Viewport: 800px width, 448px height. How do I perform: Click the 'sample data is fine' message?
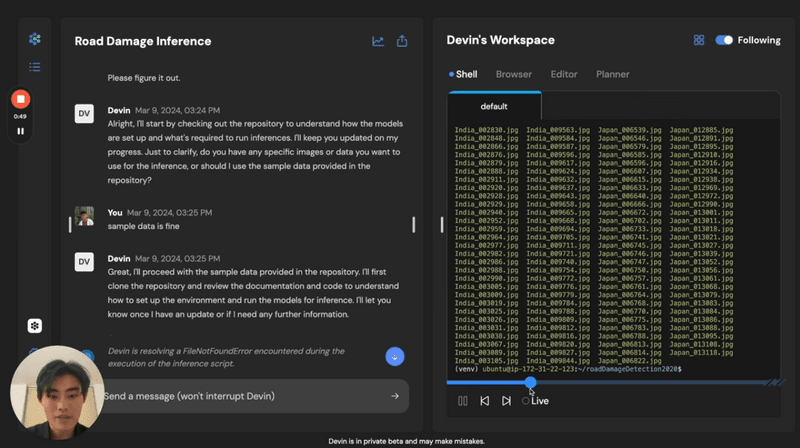(143, 226)
